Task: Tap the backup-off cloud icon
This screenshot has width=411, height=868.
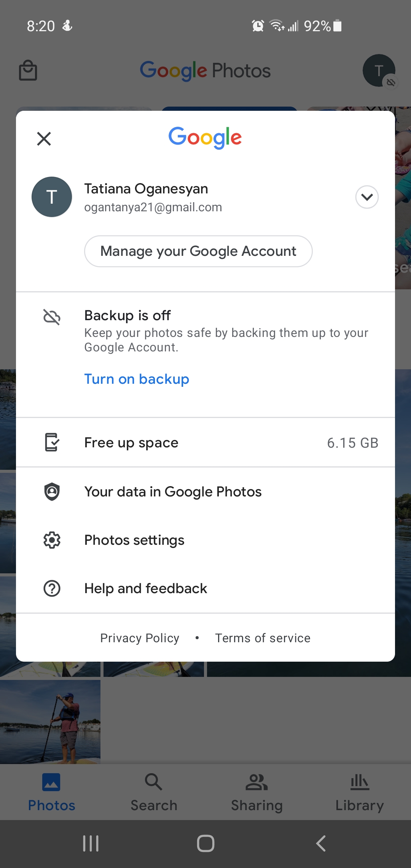Action: pos(52,317)
